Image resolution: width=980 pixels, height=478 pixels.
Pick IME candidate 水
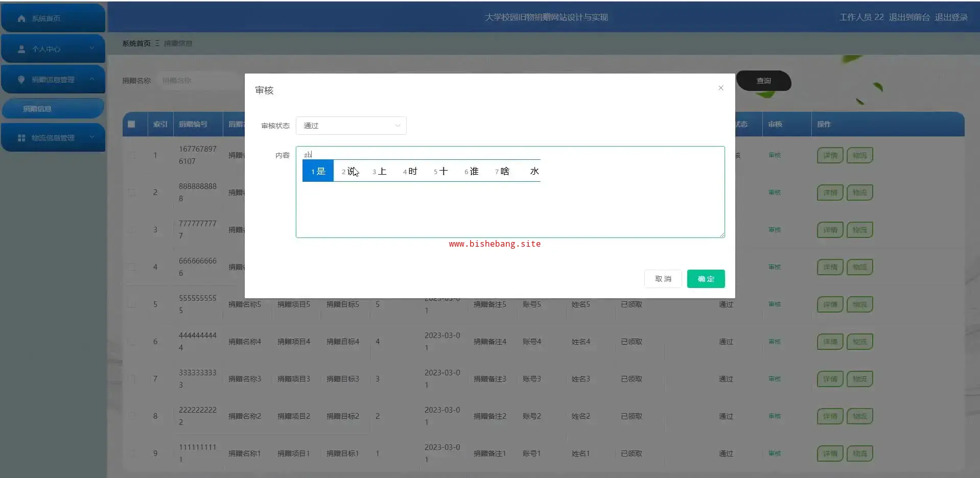(534, 171)
